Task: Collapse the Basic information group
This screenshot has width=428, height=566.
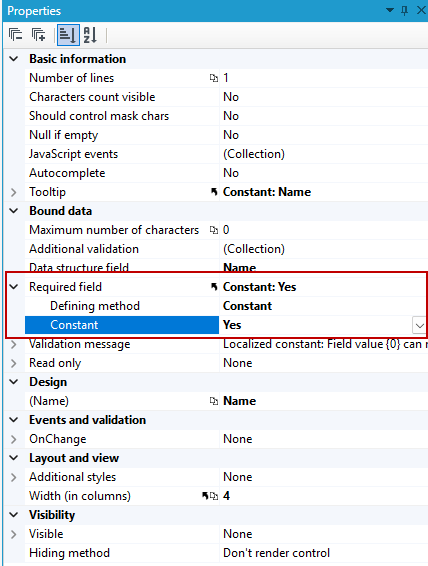Action: (x=13, y=58)
